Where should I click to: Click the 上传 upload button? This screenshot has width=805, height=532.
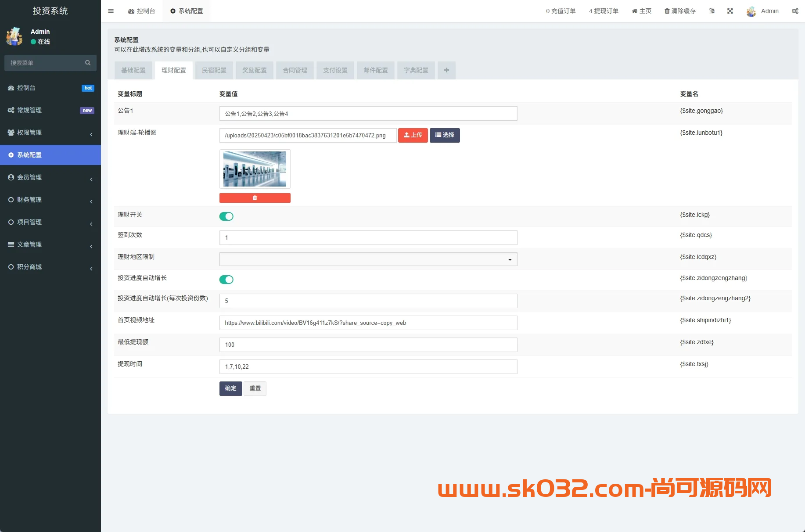tap(413, 135)
